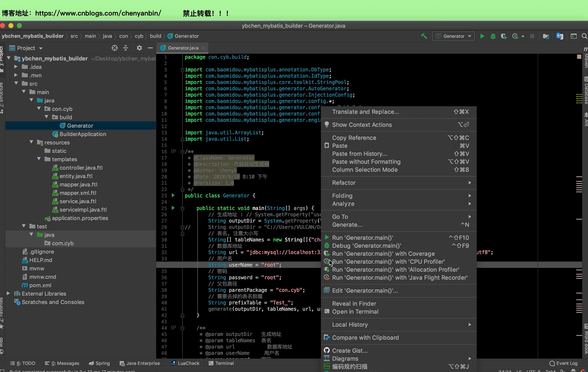Viewport: 588px width, 372px height.
Task: Open the Spring tool window
Action: tap(99, 363)
